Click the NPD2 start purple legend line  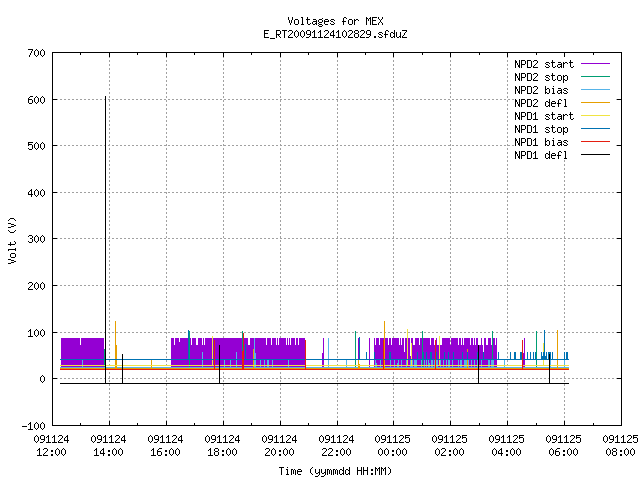coord(595,64)
